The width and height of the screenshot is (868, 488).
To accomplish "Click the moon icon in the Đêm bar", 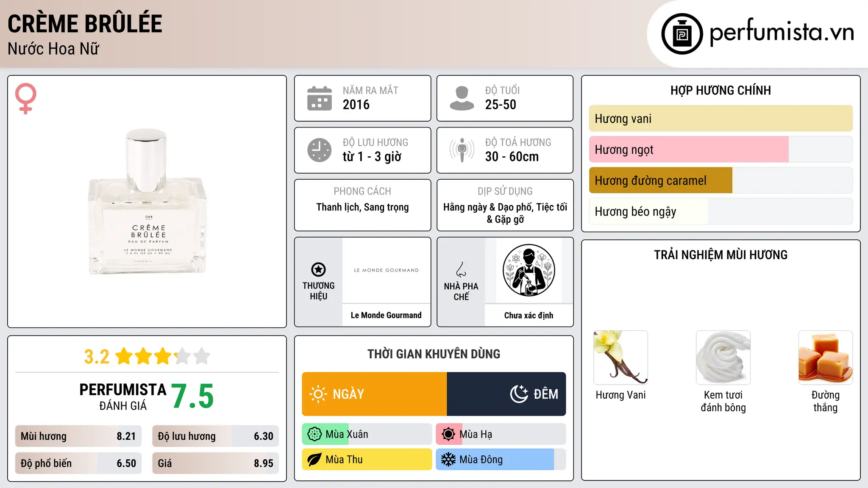I will pyautogui.click(x=519, y=394).
